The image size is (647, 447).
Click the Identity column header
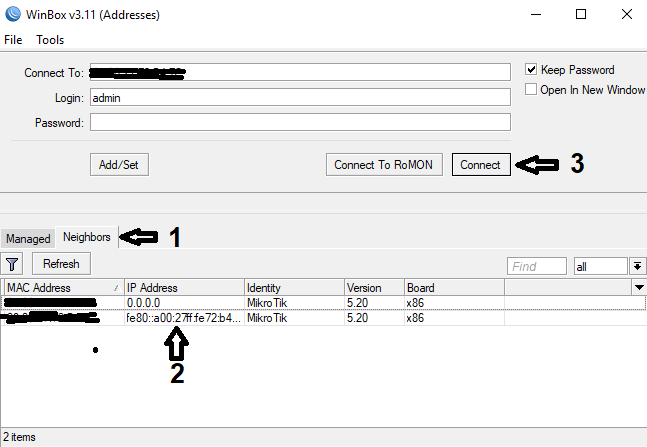[x=294, y=287]
